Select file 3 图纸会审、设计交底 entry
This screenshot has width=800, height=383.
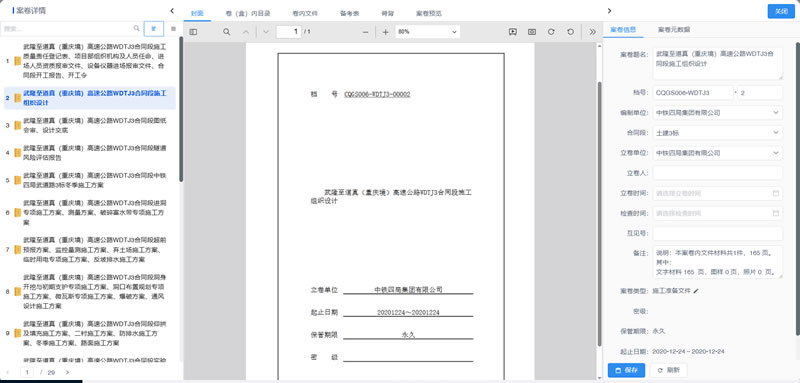(90, 125)
